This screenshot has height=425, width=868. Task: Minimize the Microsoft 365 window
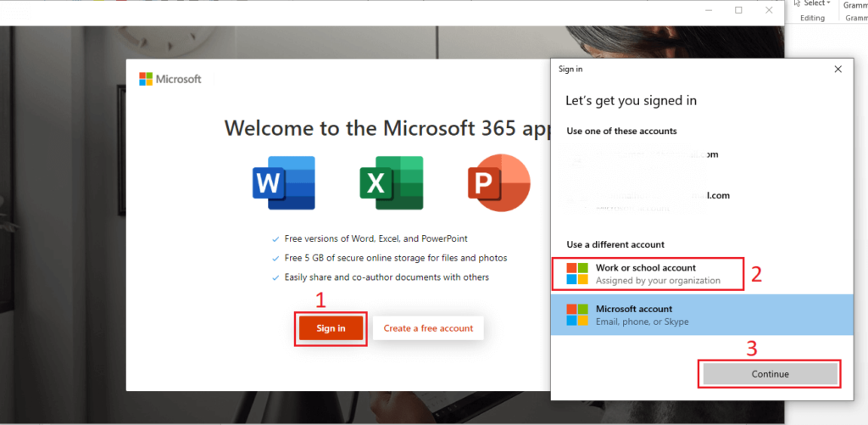709,10
